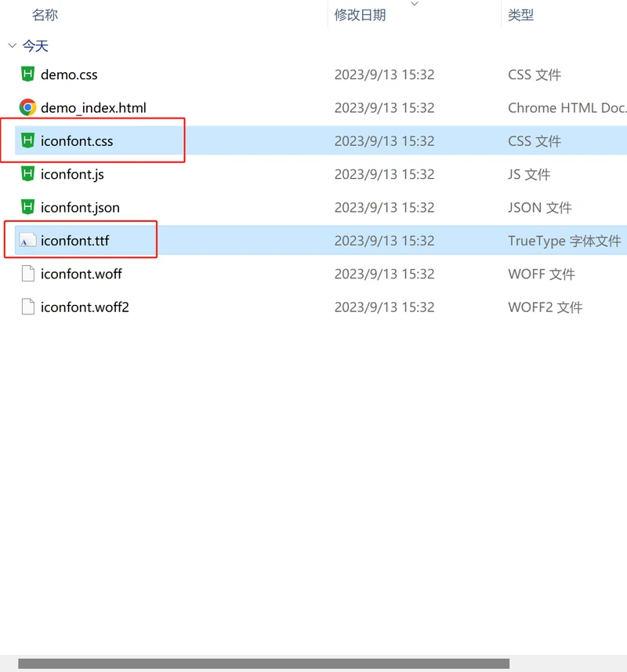Click the WOFF 文件 type cell
627x672 pixels.
click(542, 274)
